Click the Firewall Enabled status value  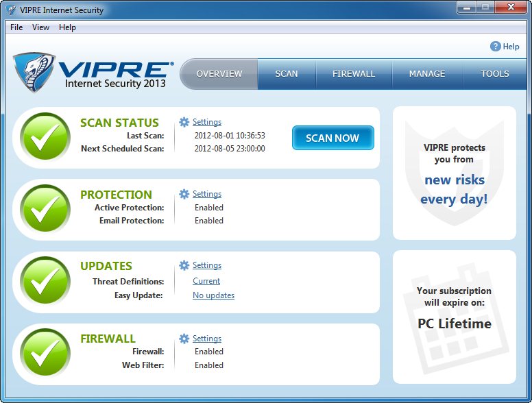(x=209, y=352)
